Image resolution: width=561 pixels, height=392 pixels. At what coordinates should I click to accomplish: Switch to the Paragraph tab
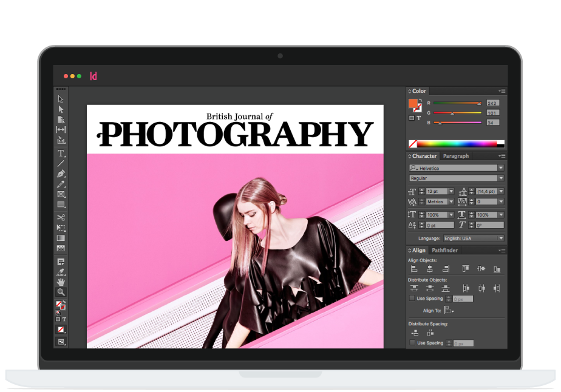pyautogui.click(x=455, y=156)
